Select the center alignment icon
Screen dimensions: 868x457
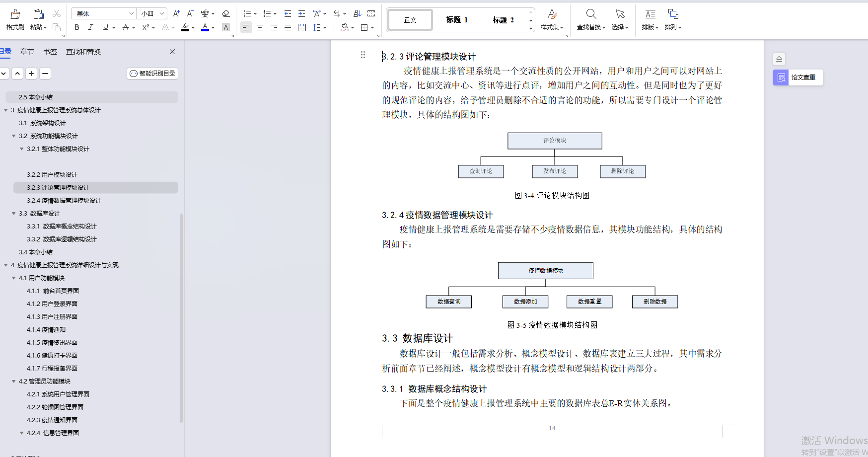[x=260, y=27]
